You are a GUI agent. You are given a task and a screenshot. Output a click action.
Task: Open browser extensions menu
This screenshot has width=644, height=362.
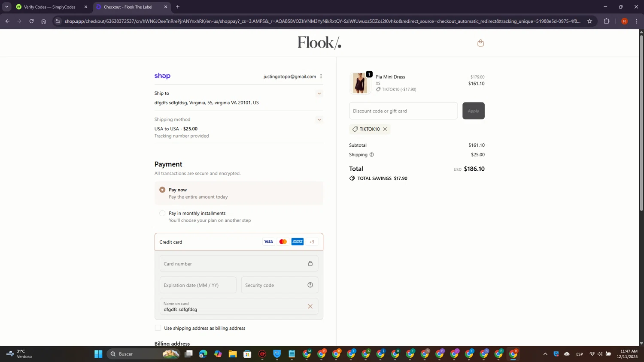[607, 21]
